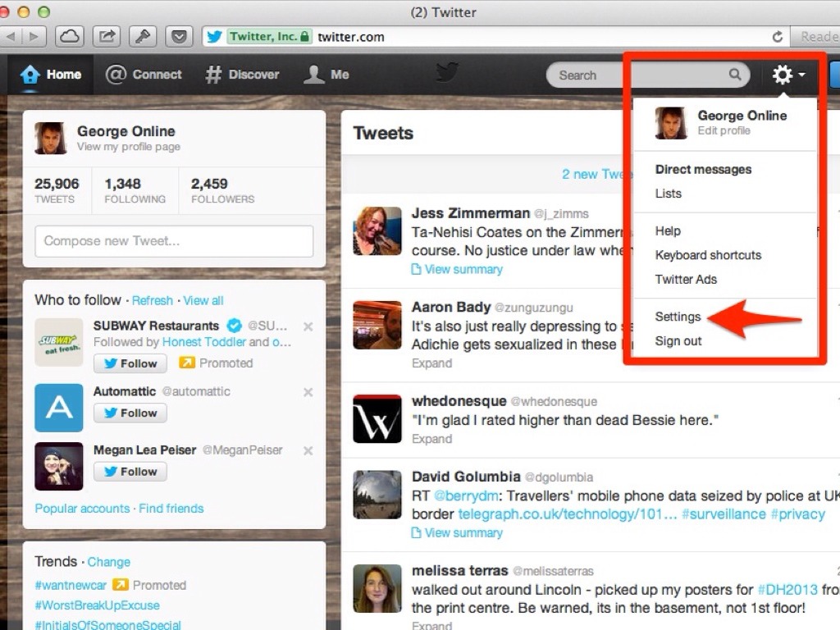Select Settings from the dropdown menu

(678, 317)
